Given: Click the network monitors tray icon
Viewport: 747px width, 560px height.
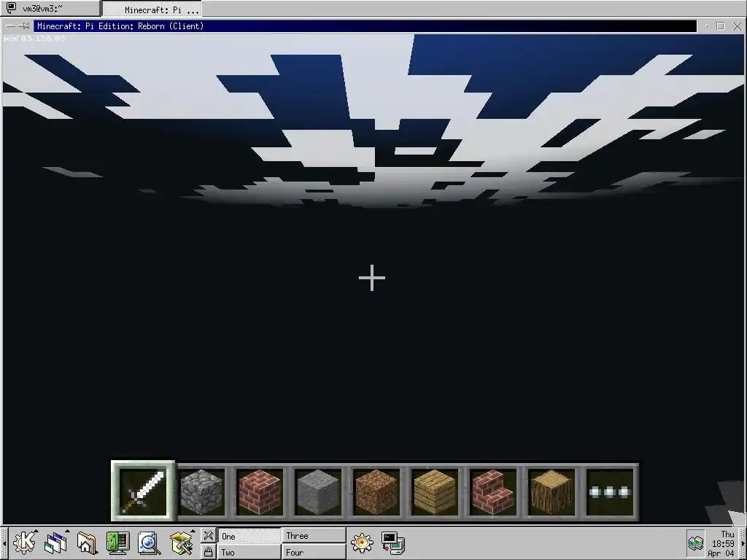Looking at the screenshot, I should pyautogui.click(x=695, y=542).
